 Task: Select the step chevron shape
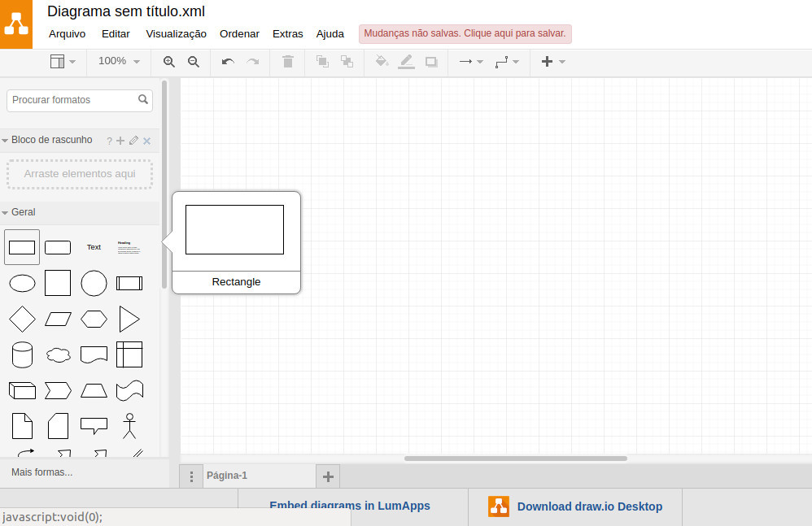[58, 390]
